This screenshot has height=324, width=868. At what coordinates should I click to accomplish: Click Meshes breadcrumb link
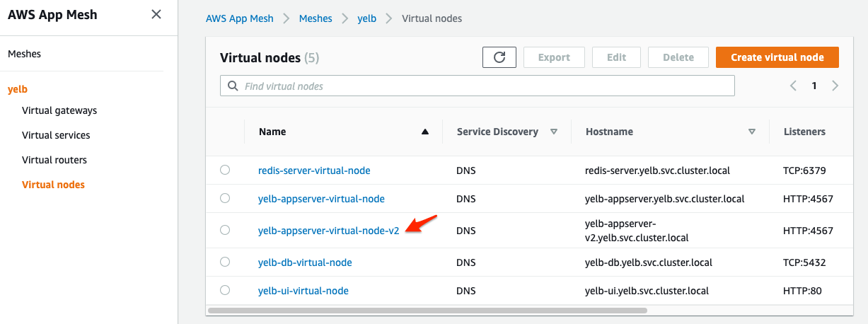coord(316,18)
